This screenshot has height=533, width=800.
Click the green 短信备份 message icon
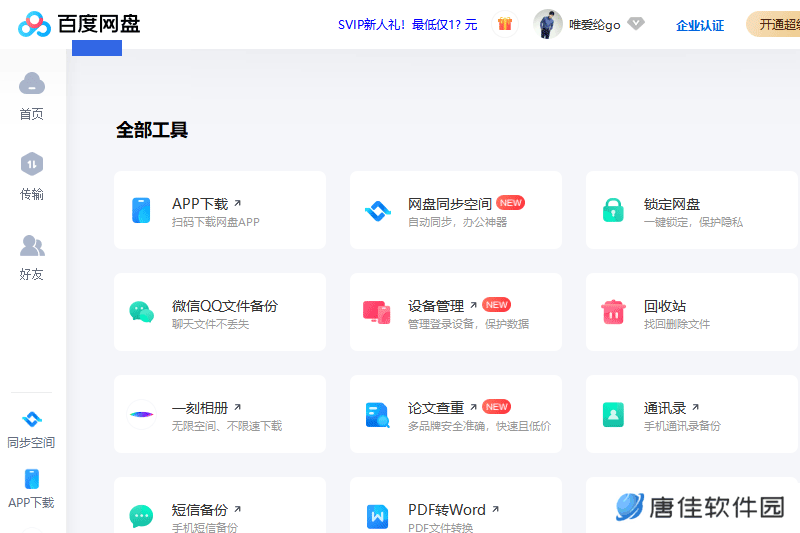pyautogui.click(x=141, y=516)
